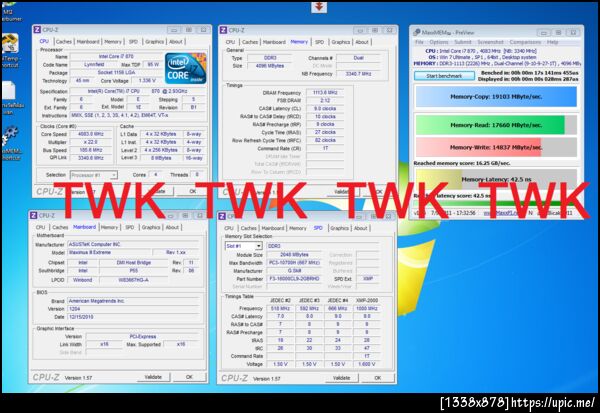Open Caches tab in the Memory CPU-Z window
The height and width of the screenshot is (413, 600).
tap(249, 42)
